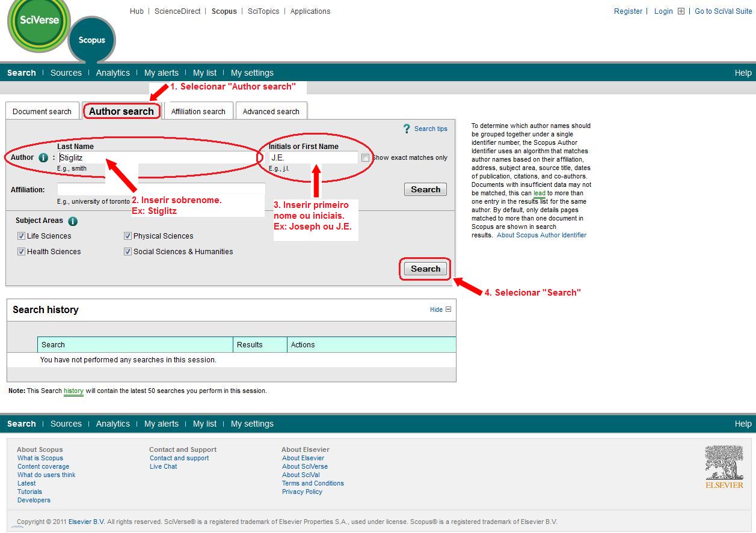
Task: Click the upper Search button beside Affiliation
Action: tap(426, 189)
